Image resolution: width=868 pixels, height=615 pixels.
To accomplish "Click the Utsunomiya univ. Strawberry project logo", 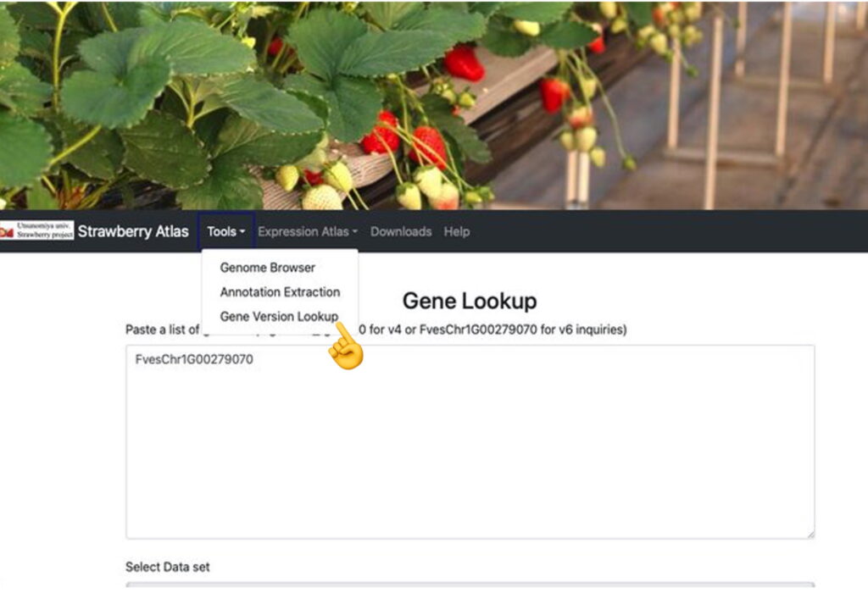I will click(x=36, y=231).
